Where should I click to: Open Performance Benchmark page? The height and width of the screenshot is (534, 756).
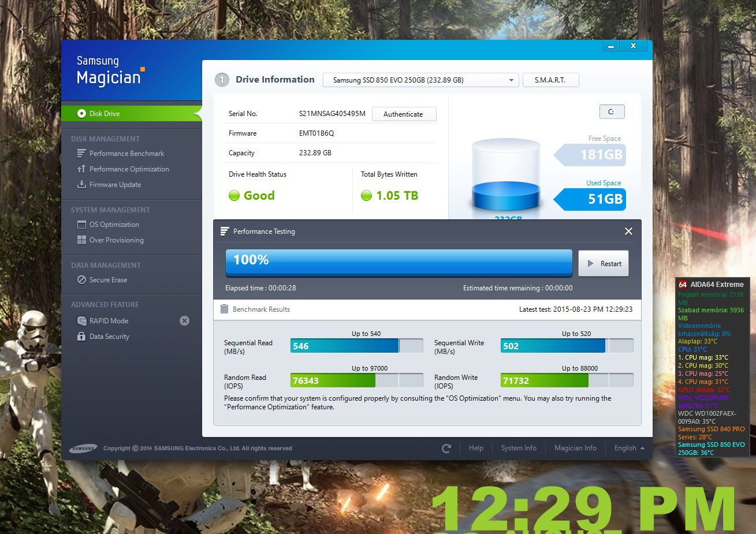coord(126,154)
